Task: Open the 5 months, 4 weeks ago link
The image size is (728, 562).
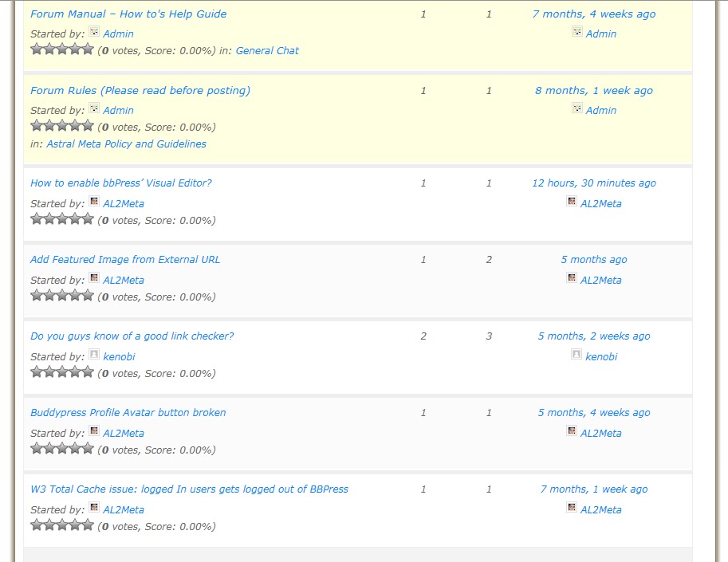Action: 594,413
